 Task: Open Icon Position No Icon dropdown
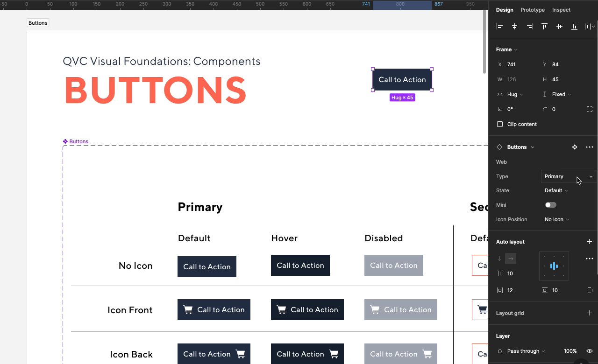tap(557, 219)
